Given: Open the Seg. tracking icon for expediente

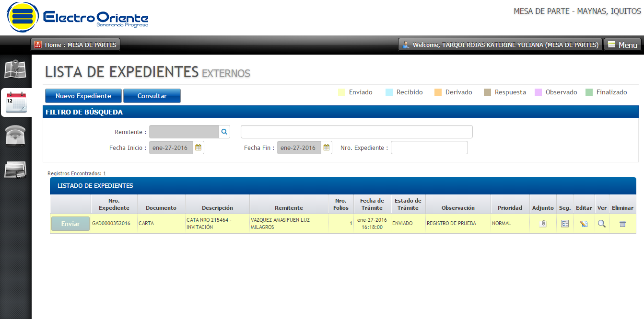Looking at the screenshot, I should [565, 224].
